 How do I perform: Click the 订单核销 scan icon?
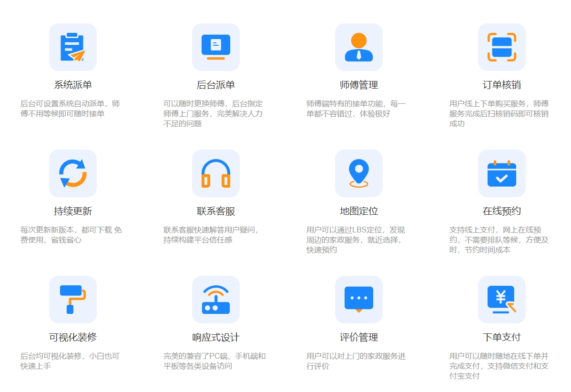[x=502, y=47]
